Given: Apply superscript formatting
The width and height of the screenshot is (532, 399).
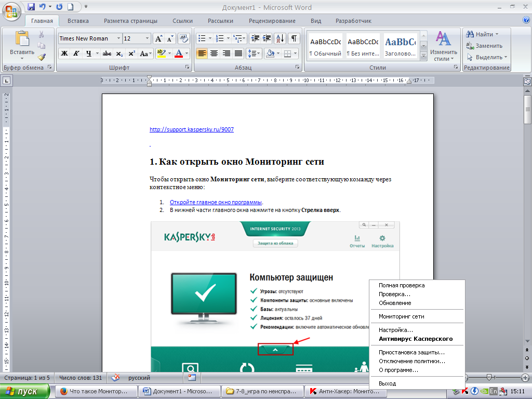Looking at the screenshot, I should pos(131,54).
